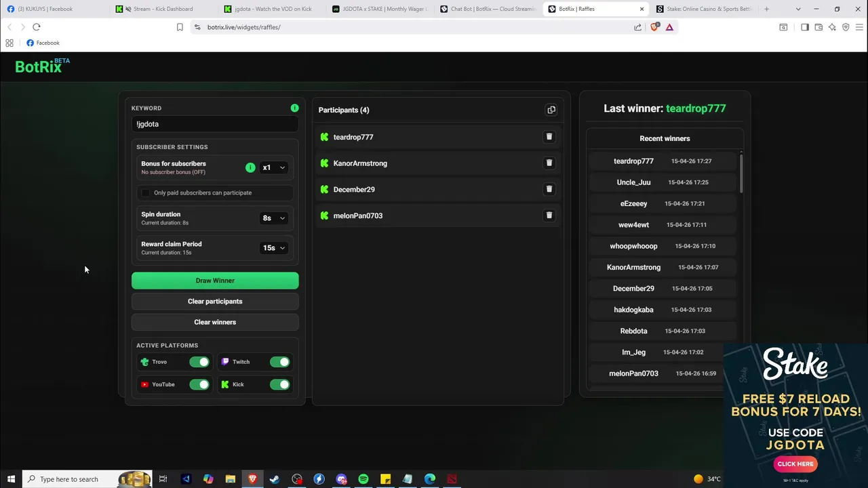Open subscriber bonus x1 dropdown

tap(274, 167)
